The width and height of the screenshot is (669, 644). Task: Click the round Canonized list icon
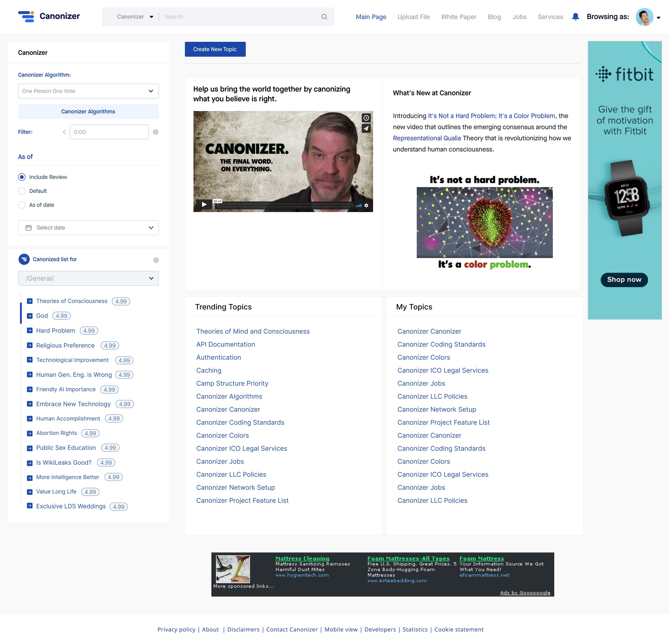[x=24, y=259]
